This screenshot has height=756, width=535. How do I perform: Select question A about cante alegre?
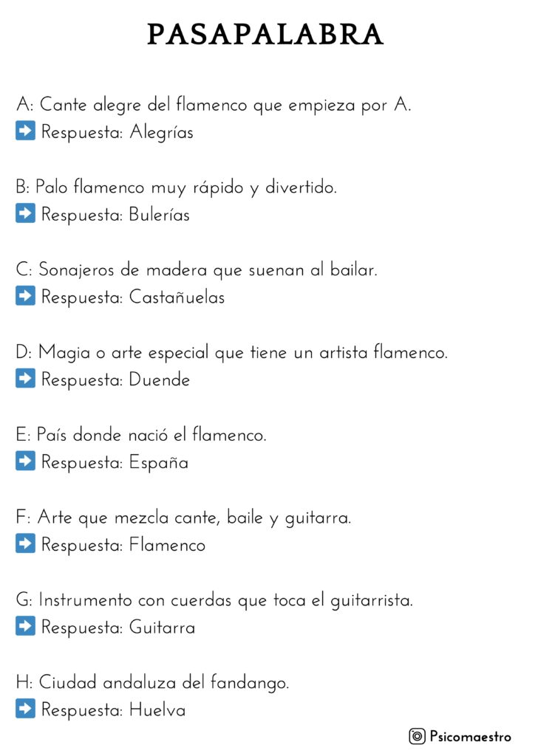(214, 106)
